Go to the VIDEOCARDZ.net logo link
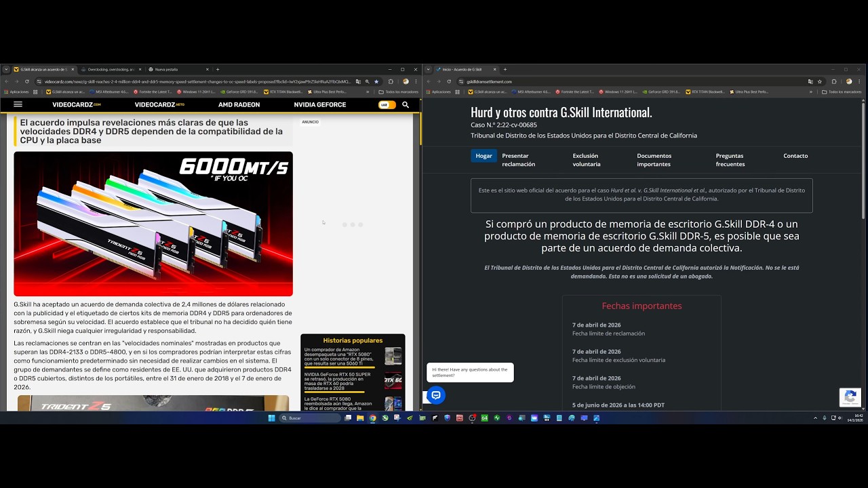The image size is (868, 488). tap(159, 105)
